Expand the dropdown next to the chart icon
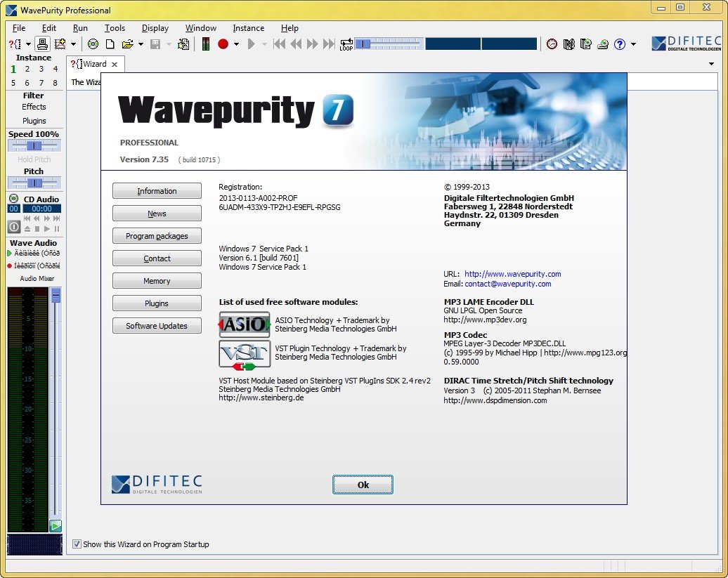The image size is (728, 578). coord(73,44)
